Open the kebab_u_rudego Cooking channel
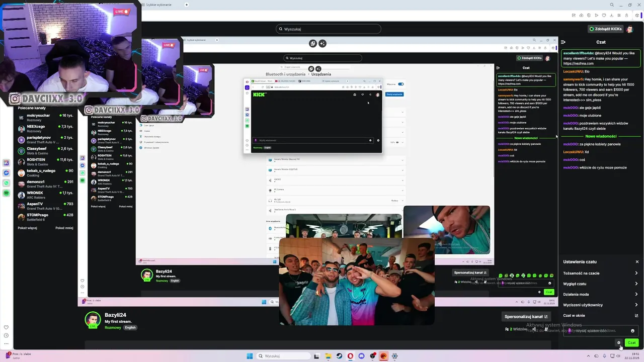This screenshot has height=362, width=644. coord(45,173)
